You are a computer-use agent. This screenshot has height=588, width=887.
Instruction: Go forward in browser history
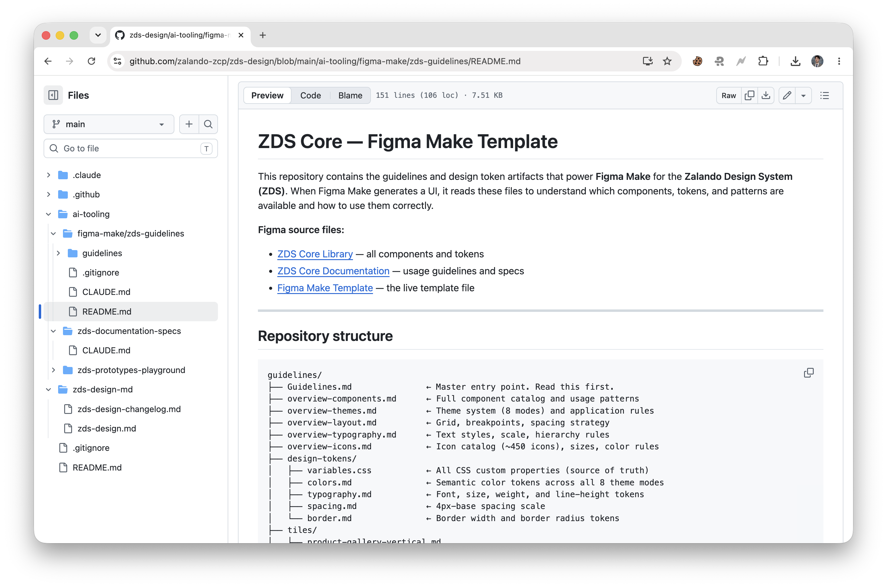point(70,61)
